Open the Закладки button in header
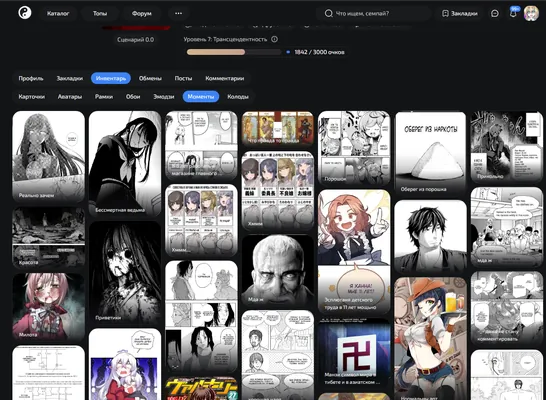This screenshot has height=400, width=546. pos(459,14)
